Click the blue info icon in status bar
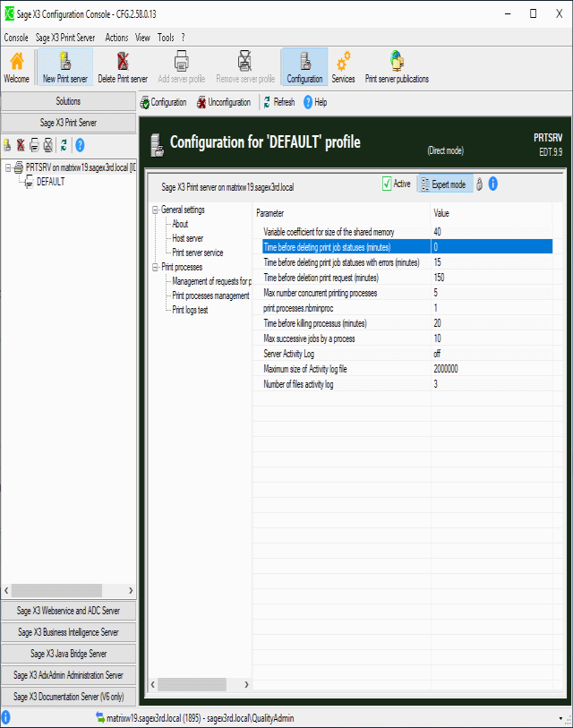This screenshot has height=728, width=573. [x=5, y=717]
